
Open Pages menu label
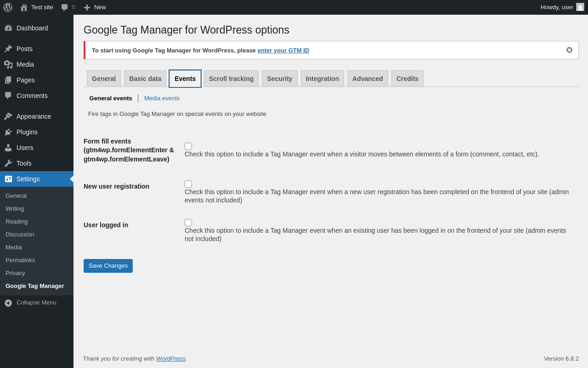tap(26, 80)
